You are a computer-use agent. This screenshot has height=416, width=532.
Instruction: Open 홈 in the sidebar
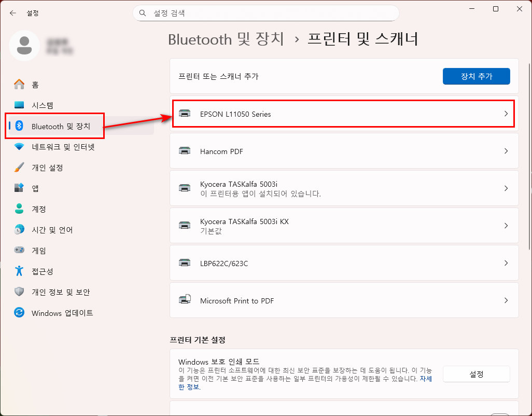point(81,85)
